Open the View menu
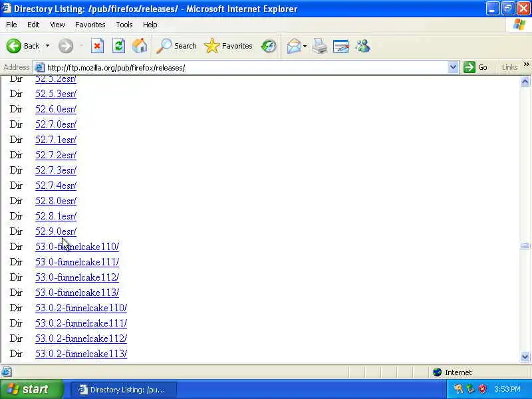This screenshot has height=399, width=532. (x=57, y=25)
